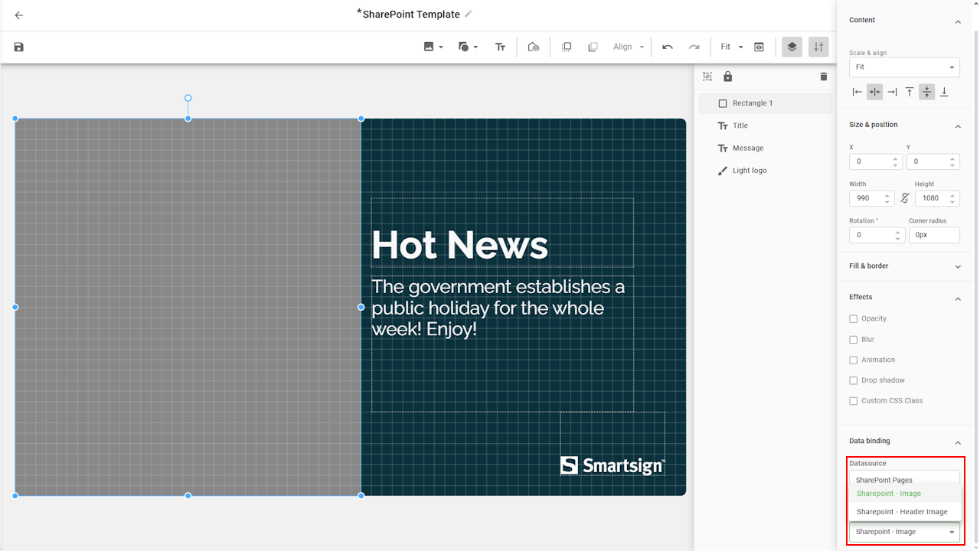Open the preview icon next to Fit
Screen dimensions: 980x551
click(x=759, y=47)
